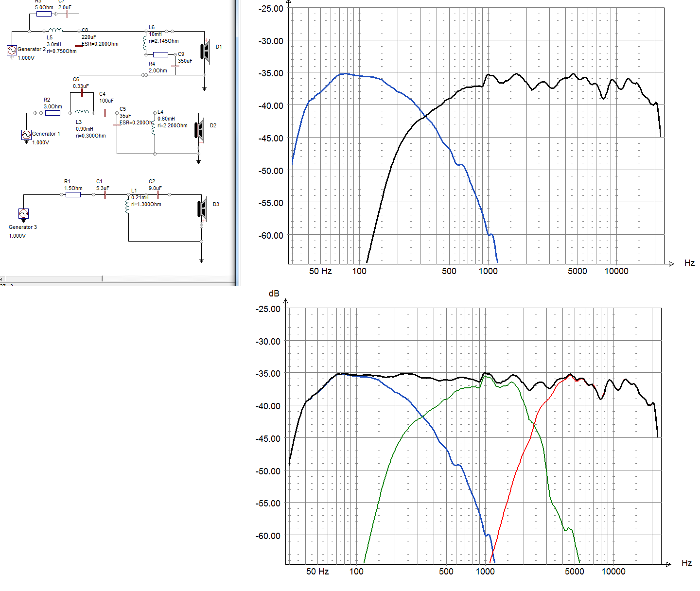Viewport: 700px width, 591px height.
Task: Click the ground symbol below speaker D1
Action: pyautogui.click(x=204, y=89)
